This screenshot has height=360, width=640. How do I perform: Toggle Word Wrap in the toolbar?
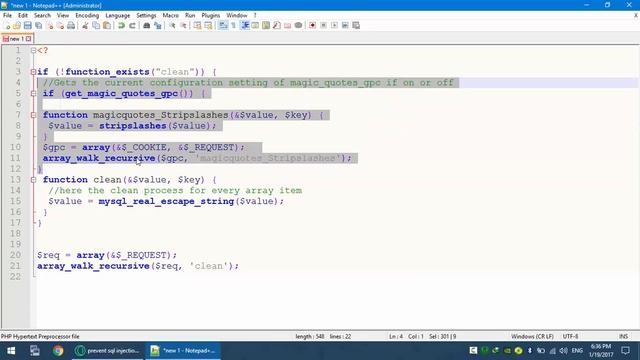pyautogui.click(x=223, y=25)
